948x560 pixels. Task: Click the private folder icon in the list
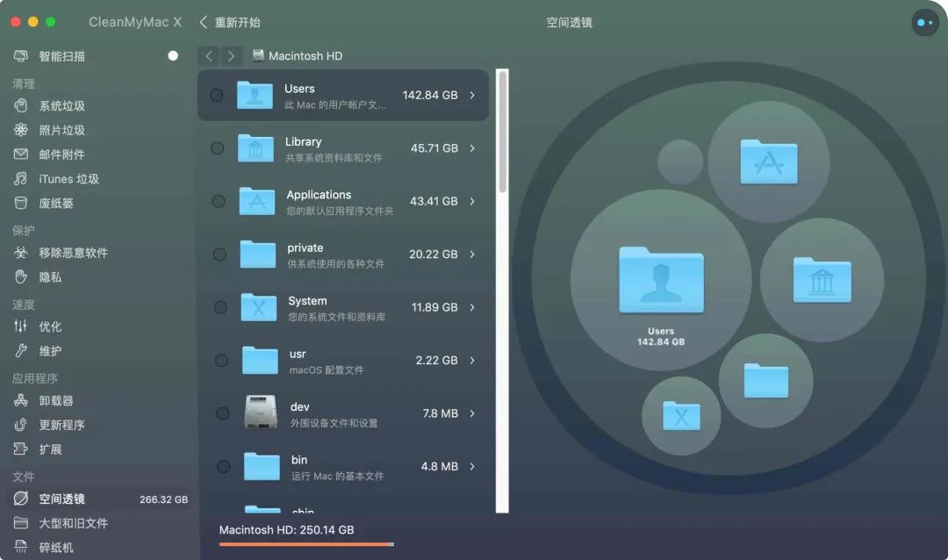coord(257,254)
